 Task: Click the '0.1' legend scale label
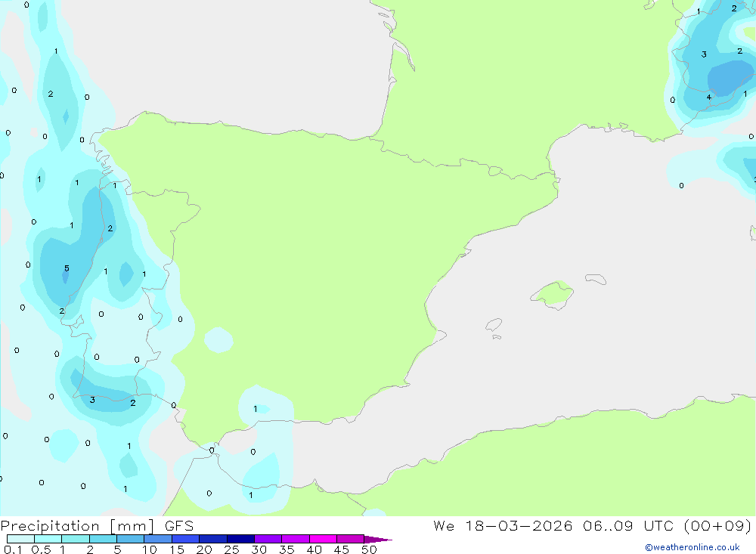coord(13,549)
